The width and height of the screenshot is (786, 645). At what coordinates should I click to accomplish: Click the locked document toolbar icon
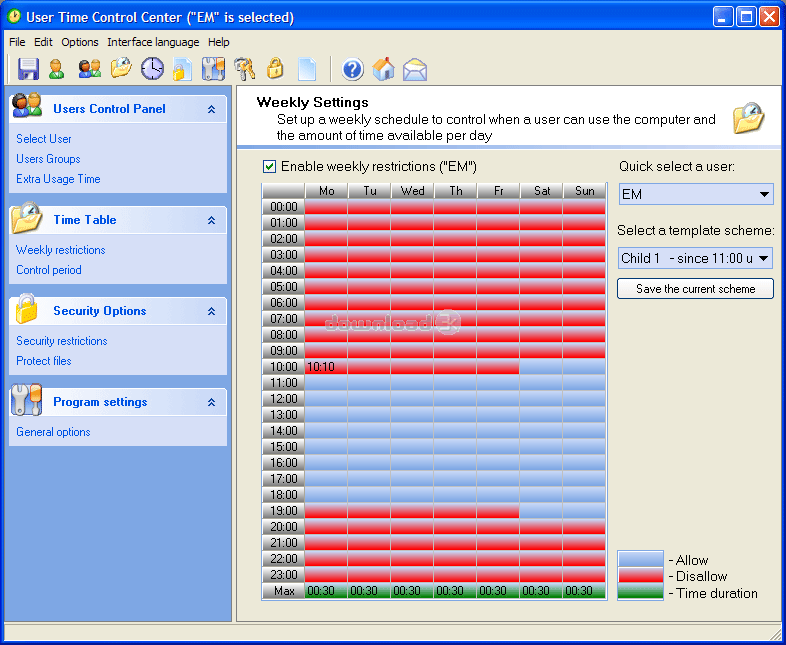182,69
